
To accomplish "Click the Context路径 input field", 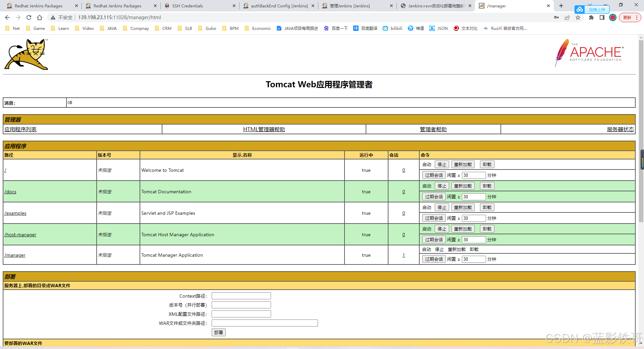I will click(241, 296).
